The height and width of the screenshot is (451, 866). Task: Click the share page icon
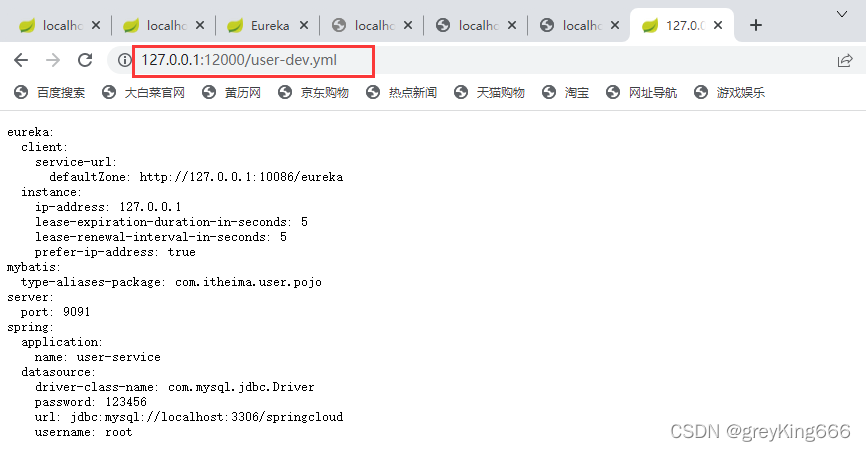click(845, 60)
